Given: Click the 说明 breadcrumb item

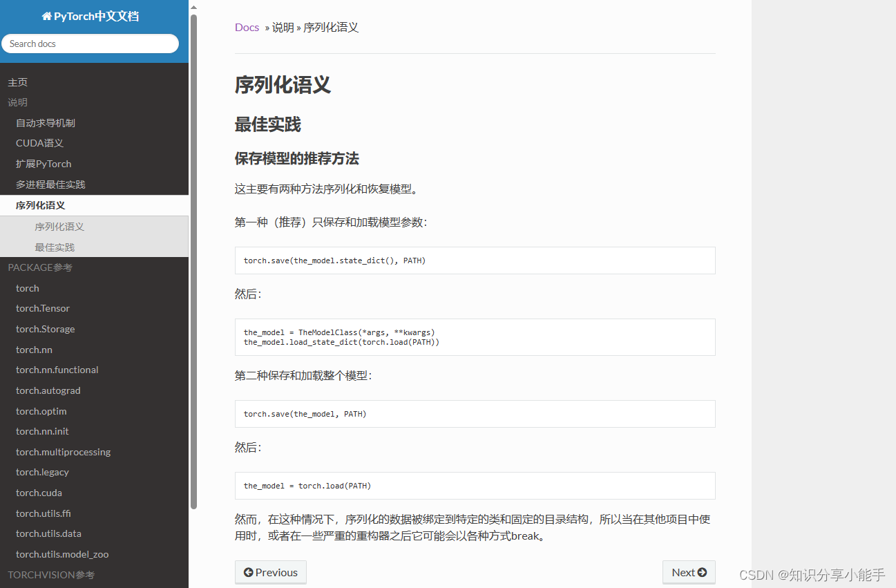Looking at the screenshot, I should click(x=283, y=28).
